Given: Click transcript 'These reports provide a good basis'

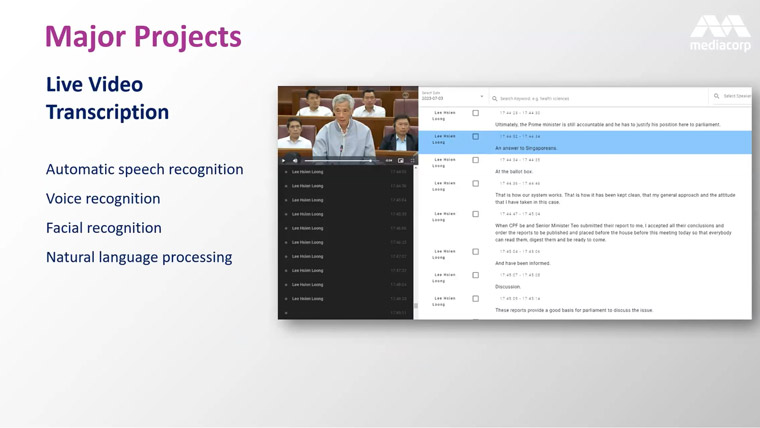Looking at the screenshot, I should click(x=574, y=310).
